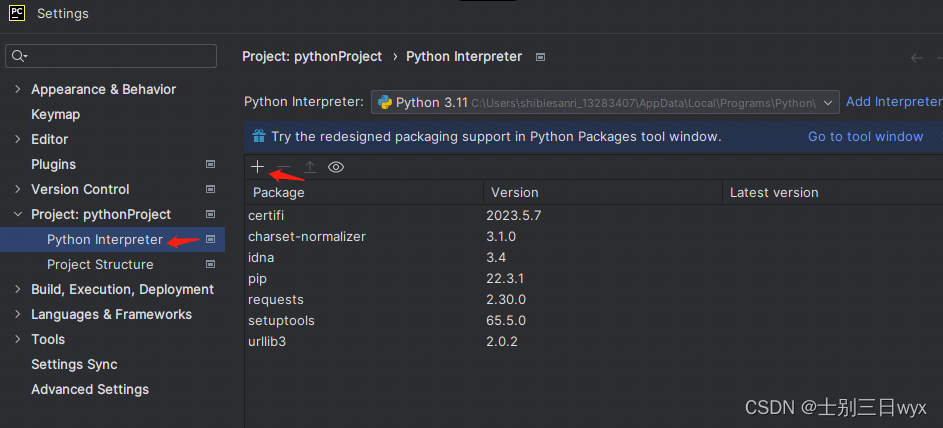Click version 2.30.0 cell for requests

506,299
